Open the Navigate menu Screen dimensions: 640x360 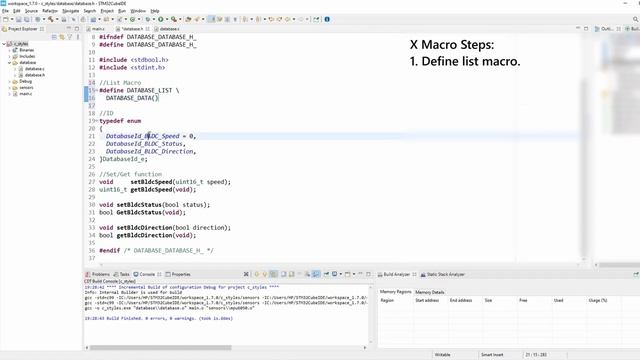71,11
